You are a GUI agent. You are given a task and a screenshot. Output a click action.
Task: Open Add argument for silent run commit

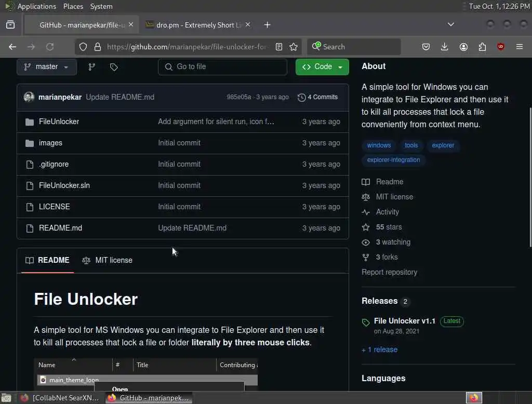216,122
